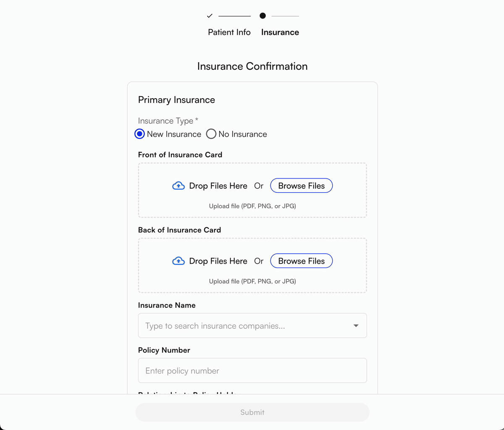Viewport: 504px width, 430px height.
Task: Switch to the Patient Info step
Action: [229, 32]
